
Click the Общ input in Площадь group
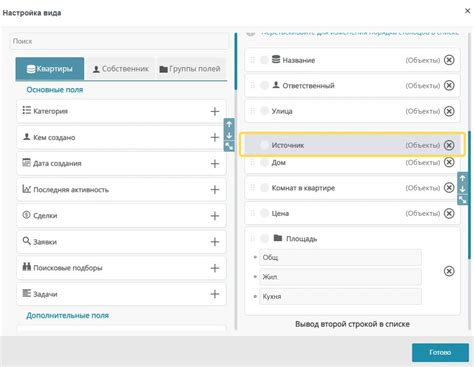340,257
